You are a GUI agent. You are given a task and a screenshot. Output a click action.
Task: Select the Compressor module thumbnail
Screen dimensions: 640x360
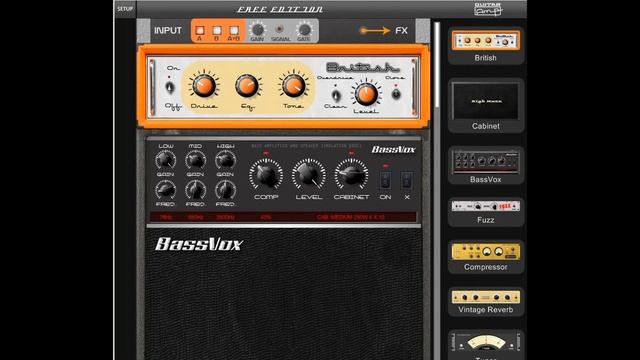click(x=485, y=257)
